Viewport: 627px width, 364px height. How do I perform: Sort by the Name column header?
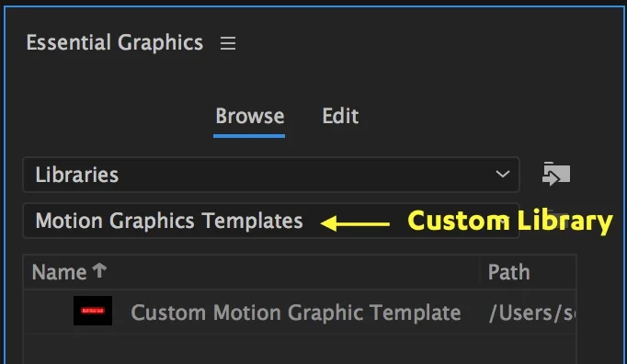pos(59,272)
